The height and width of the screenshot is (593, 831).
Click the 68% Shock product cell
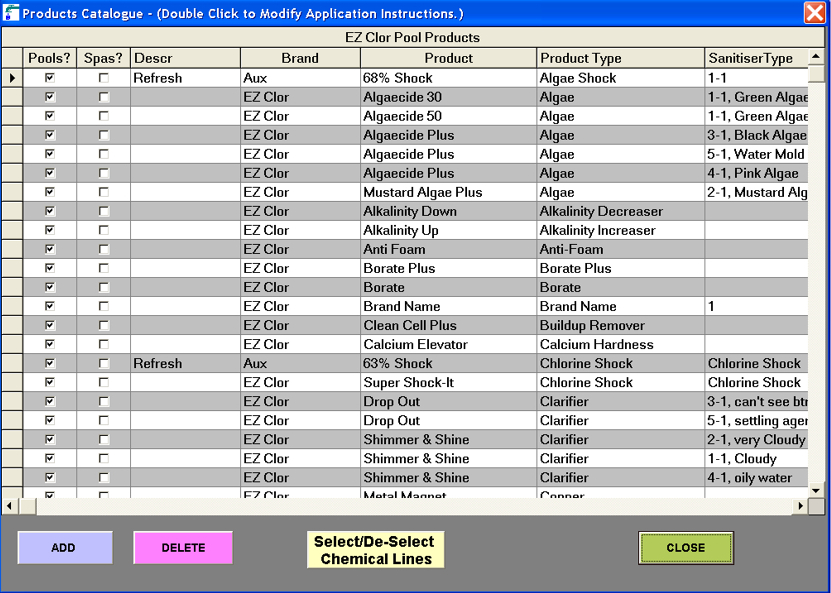coord(448,78)
